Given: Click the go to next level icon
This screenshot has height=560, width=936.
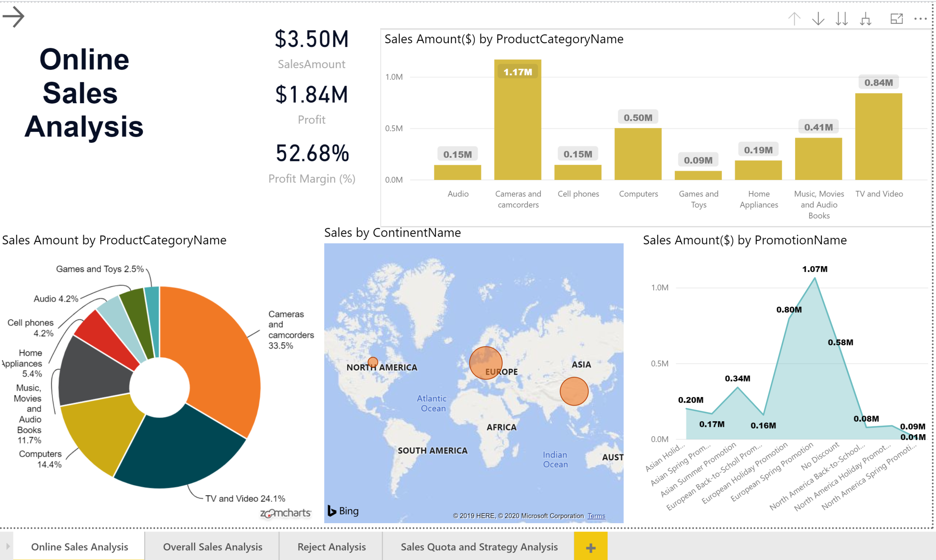Looking at the screenshot, I should point(842,18).
